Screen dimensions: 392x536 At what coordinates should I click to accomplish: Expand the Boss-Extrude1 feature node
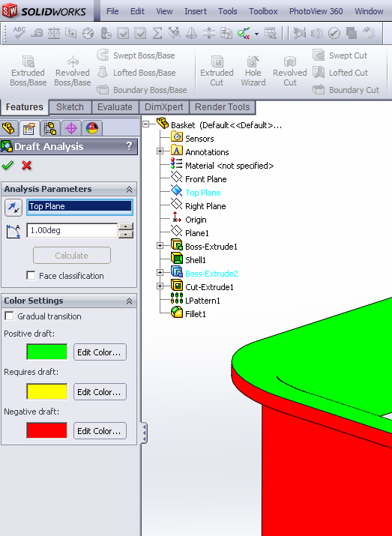160,245
